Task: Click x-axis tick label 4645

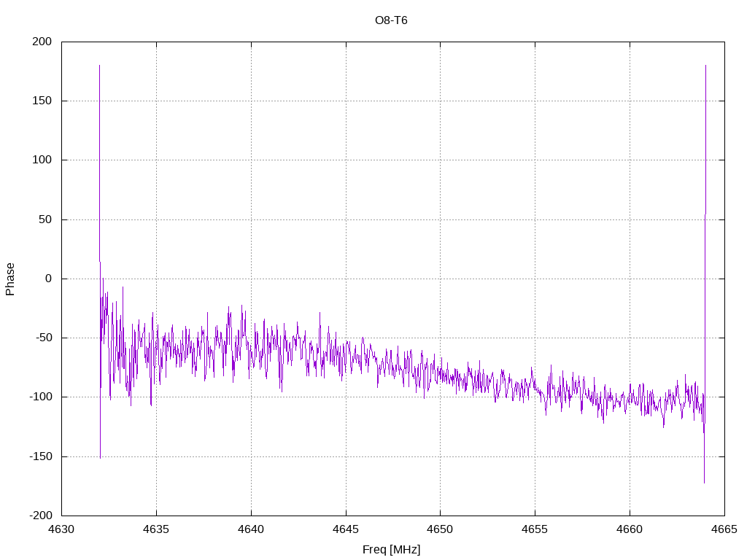Action: point(346,529)
